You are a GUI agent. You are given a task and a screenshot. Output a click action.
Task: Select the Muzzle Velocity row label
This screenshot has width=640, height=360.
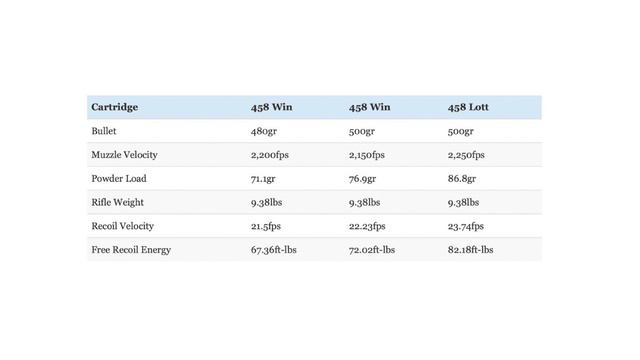click(124, 155)
